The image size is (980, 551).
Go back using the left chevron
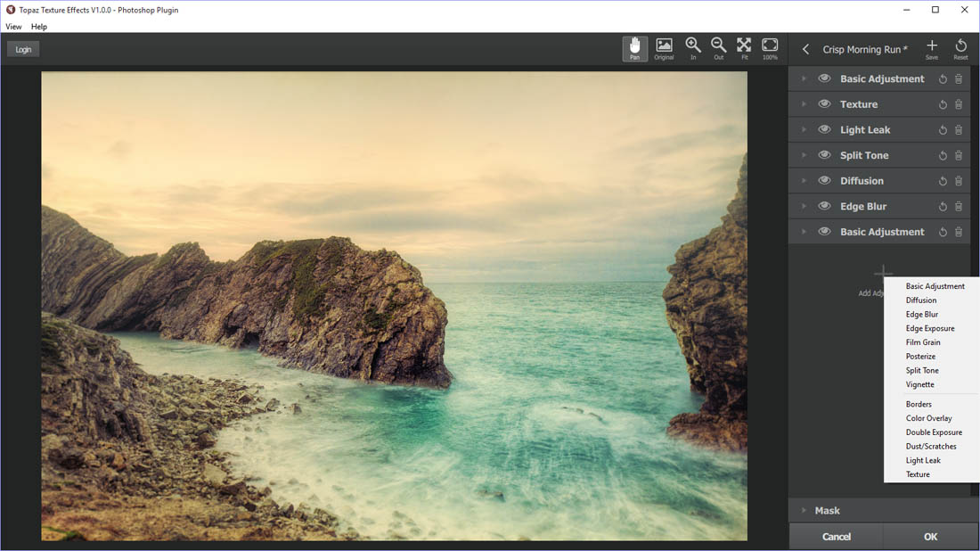(806, 50)
